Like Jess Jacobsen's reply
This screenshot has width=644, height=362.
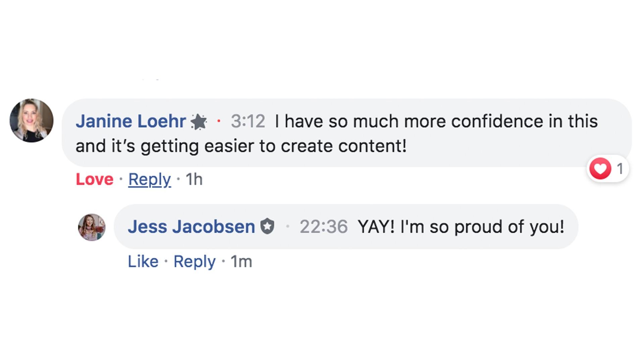pos(143,261)
